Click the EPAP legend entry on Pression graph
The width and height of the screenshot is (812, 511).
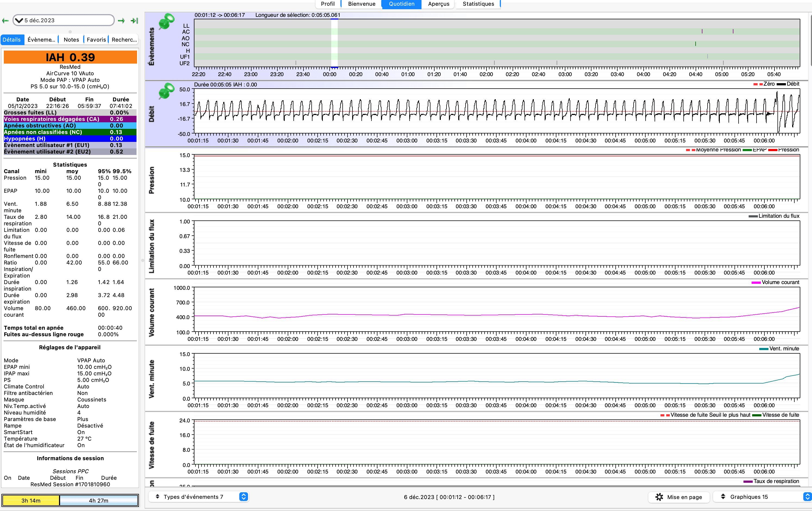pyautogui.click(x=755, y=150)
